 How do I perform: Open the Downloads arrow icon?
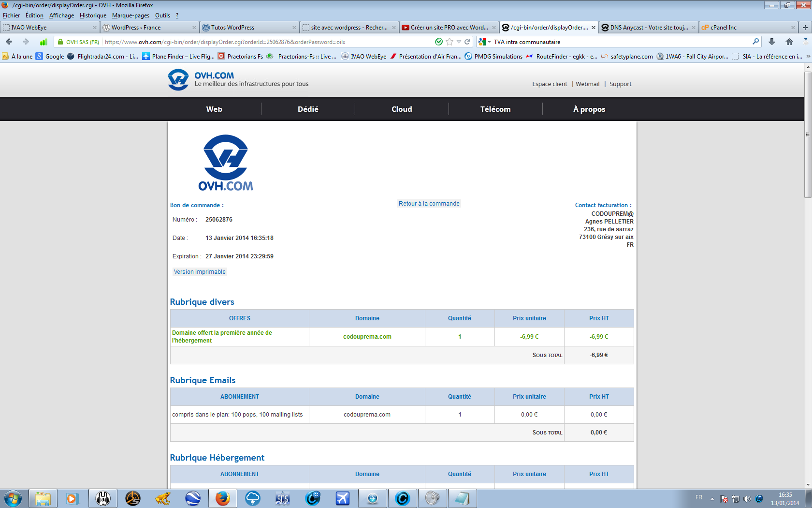pos(772,42)
